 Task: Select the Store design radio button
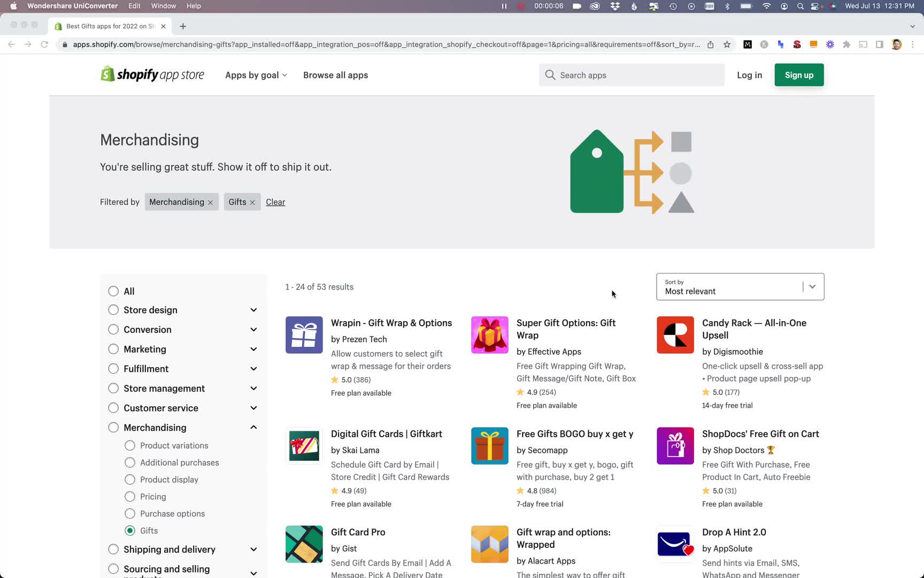pos(113,310)
